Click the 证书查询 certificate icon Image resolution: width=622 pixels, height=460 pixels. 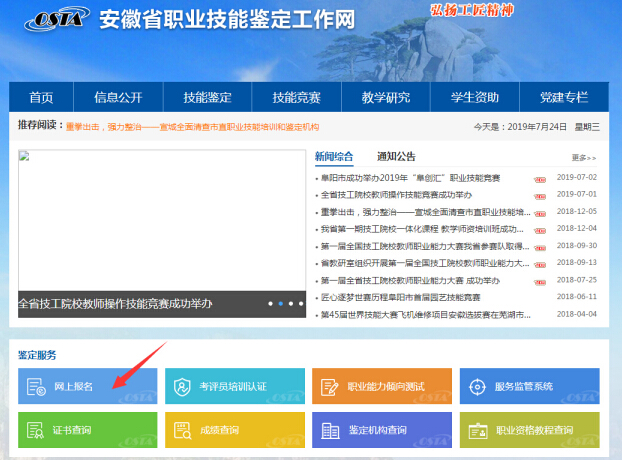35,430
